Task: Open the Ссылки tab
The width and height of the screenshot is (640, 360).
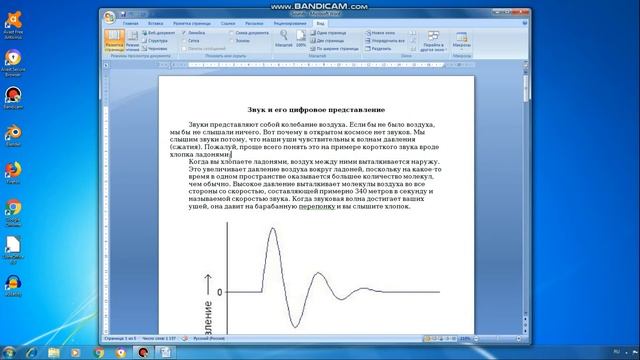Action: click(228, 24)
